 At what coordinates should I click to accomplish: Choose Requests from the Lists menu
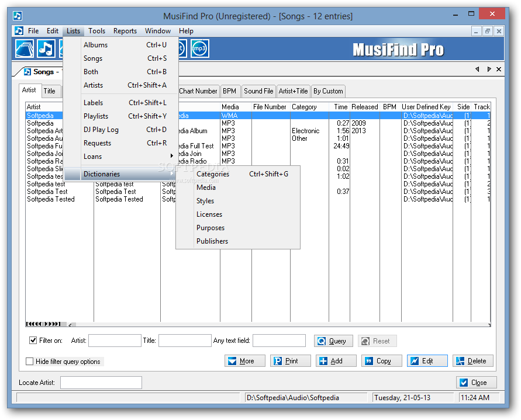coord(121,143)
